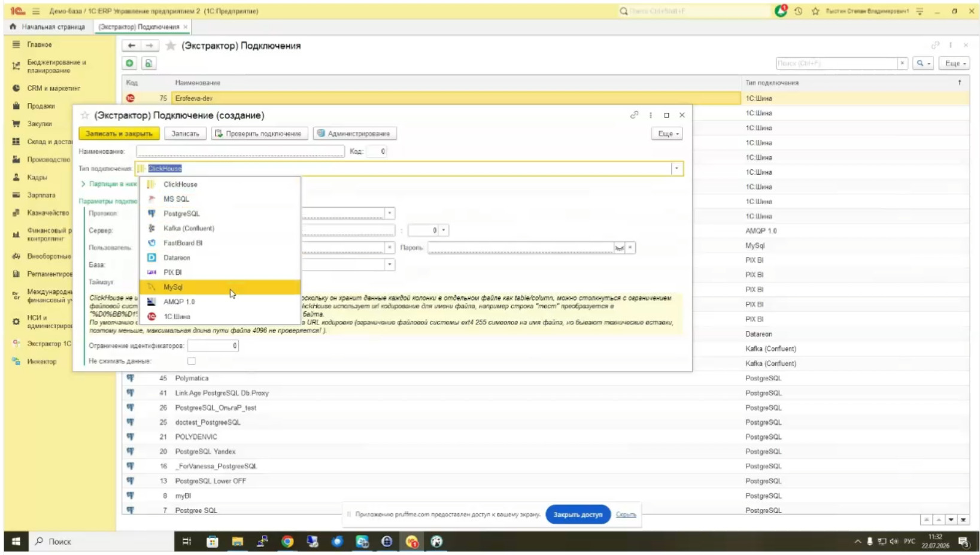Open favorites star in the title bar
This screenshot has width=980, height=555.
815,11
